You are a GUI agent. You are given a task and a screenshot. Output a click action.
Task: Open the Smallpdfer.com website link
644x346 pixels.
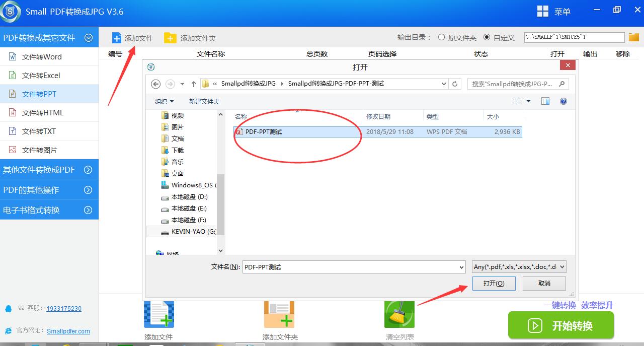pyautogui.click(x=68, y=331)
